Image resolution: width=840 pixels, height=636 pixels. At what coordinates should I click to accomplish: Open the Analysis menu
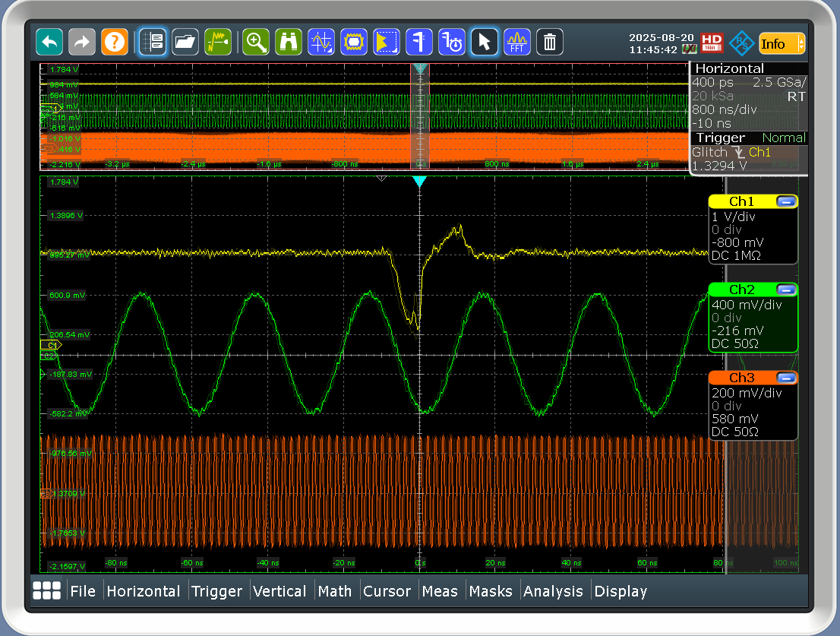[x=553, y=591]
